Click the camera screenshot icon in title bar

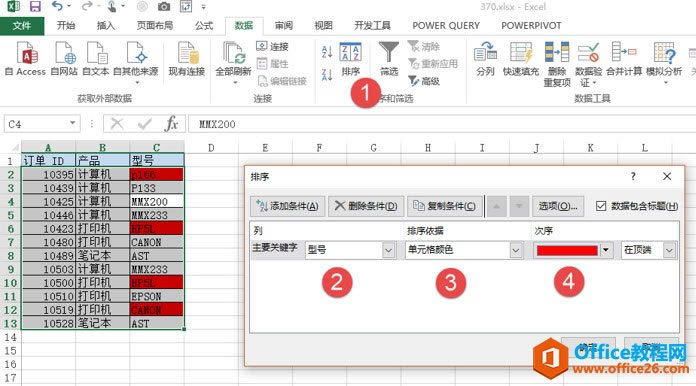(164, 7)
